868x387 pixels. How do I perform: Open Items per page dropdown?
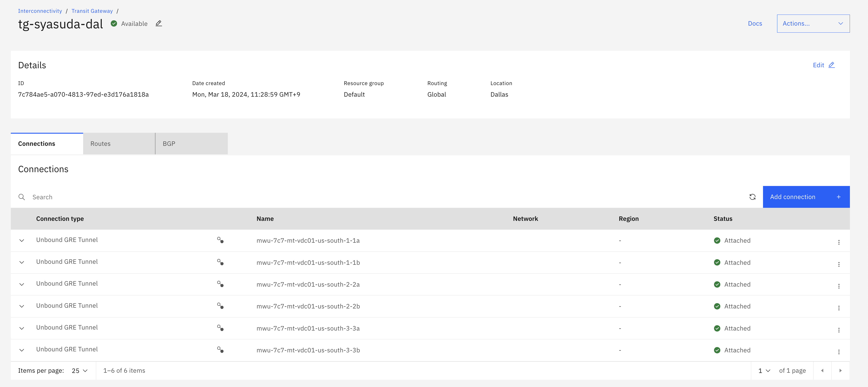click(x=80, y=370)
